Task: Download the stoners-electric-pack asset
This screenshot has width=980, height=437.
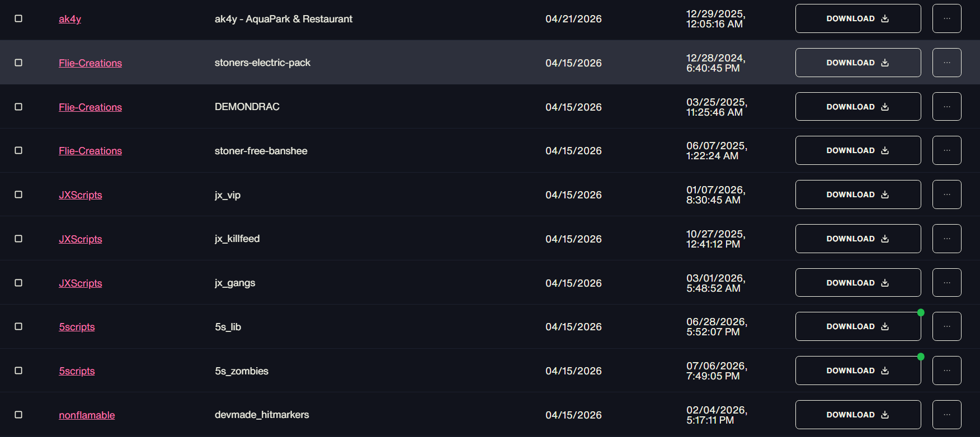Action: [858, 63]
